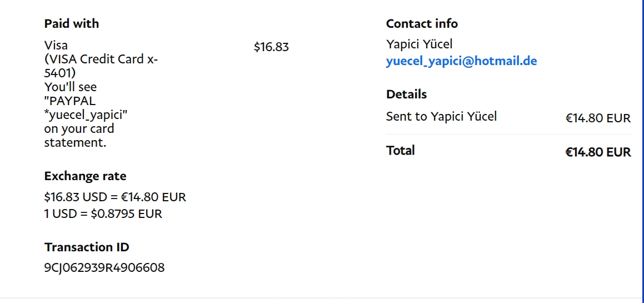Image resolution: width=644 pixels, height=303 pixels.
Task: Click the yuecel_yapici@hotmail.de email link
Action: click(461, 61)
